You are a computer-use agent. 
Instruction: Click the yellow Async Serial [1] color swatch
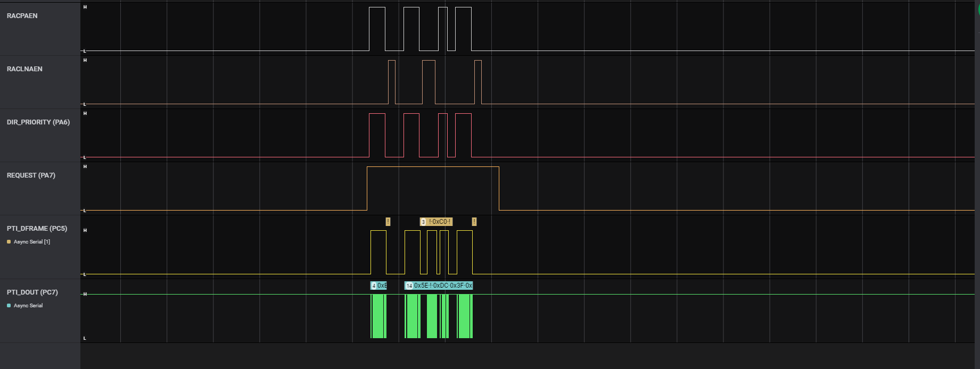(x=9, y=242)
